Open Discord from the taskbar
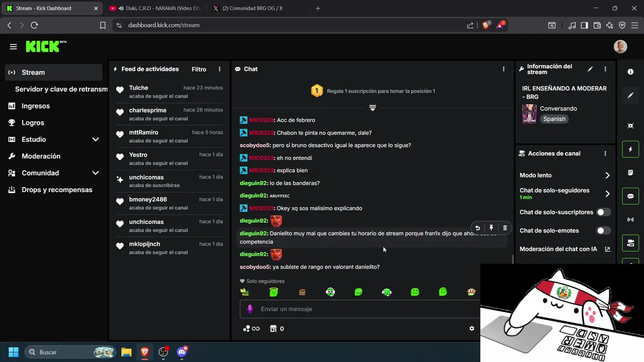This screenshot has width=644, height=362. (182, 352)
